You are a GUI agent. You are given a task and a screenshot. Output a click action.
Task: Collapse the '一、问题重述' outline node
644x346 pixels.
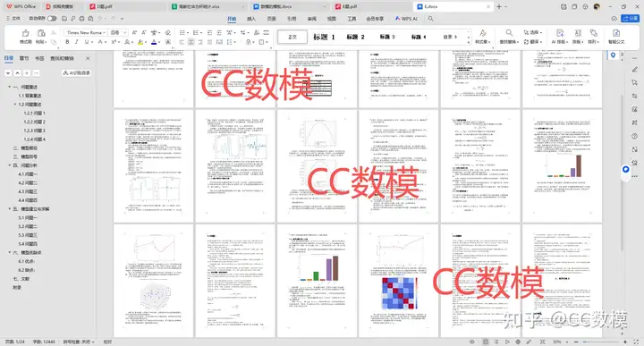coord(10,87)
